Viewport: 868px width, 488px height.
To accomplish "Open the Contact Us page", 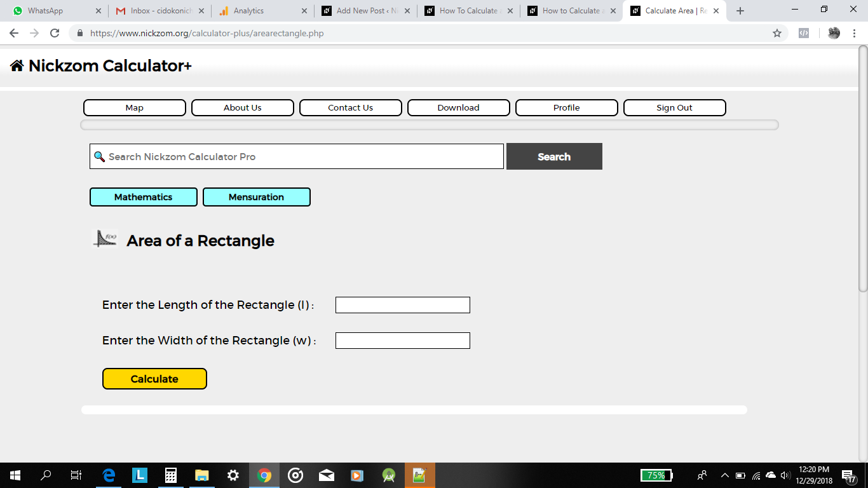I will 351,108.
